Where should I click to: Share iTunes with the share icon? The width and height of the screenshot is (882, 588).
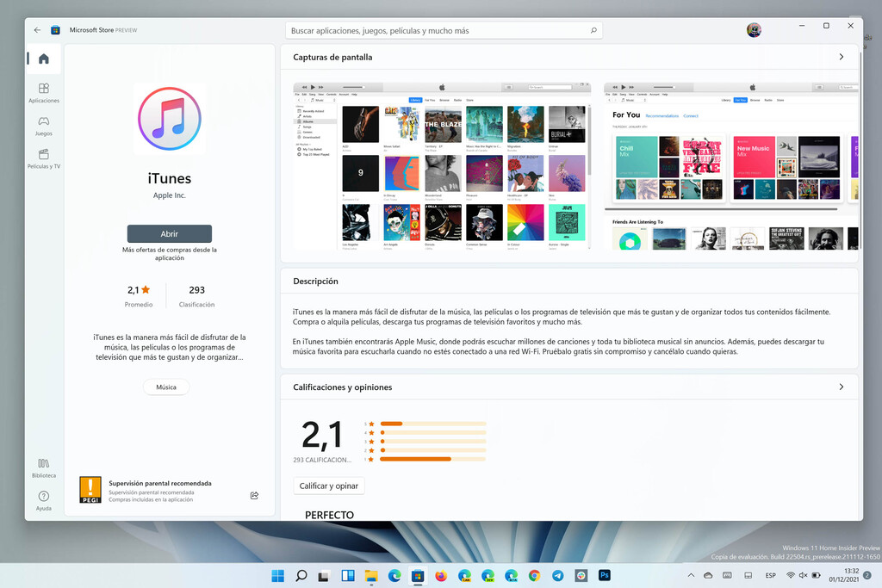point(254,495)
